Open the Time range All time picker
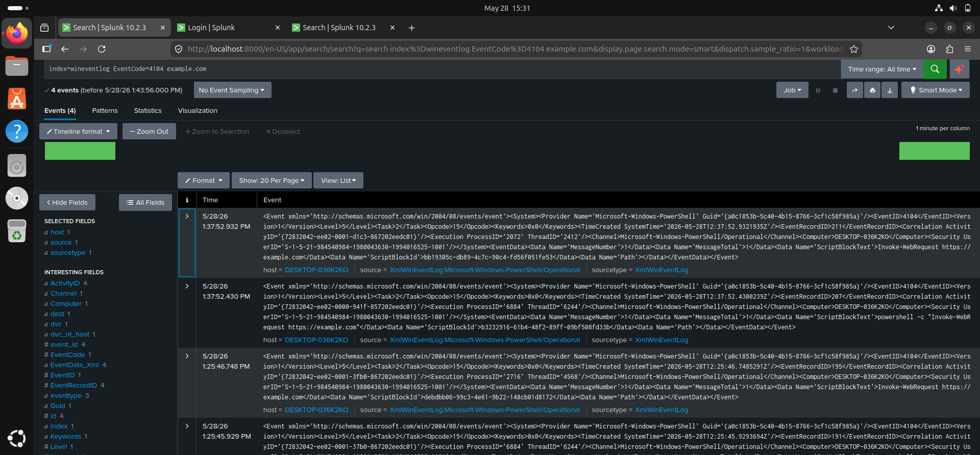980x455 pixels. [x=882, y=69]
